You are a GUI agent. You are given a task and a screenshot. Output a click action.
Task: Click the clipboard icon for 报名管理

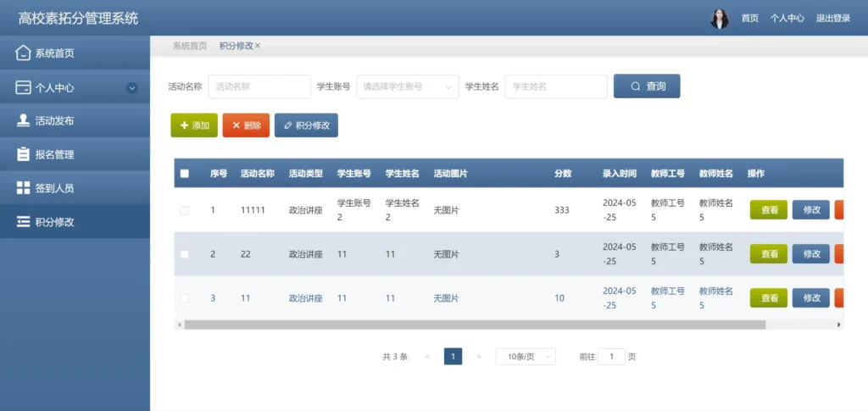point(24,154)
